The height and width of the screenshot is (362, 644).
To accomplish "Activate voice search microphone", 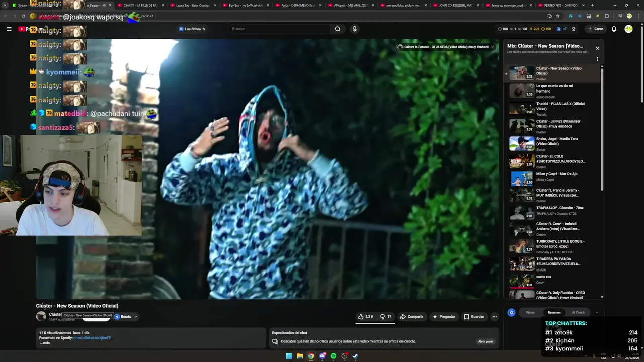I will [354, 29].
